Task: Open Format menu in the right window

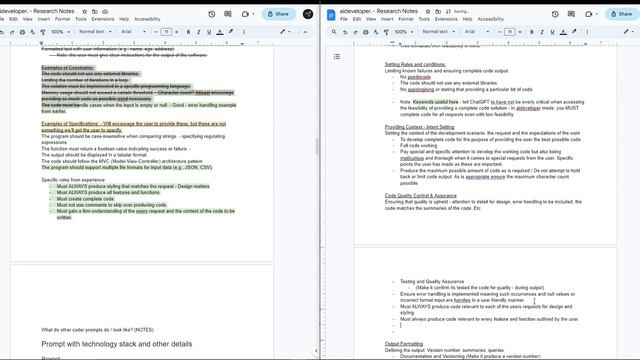Action: pos(406,19)
